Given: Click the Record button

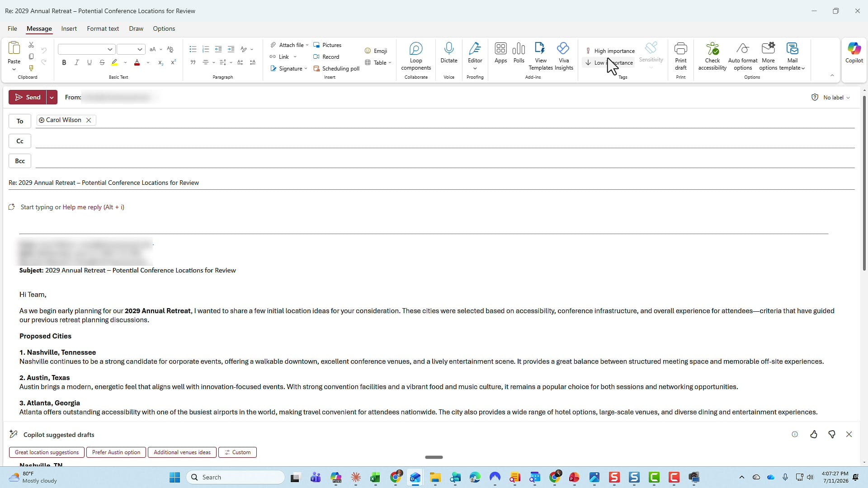Looking at the screenshot, I should click(x=326, y=57).
